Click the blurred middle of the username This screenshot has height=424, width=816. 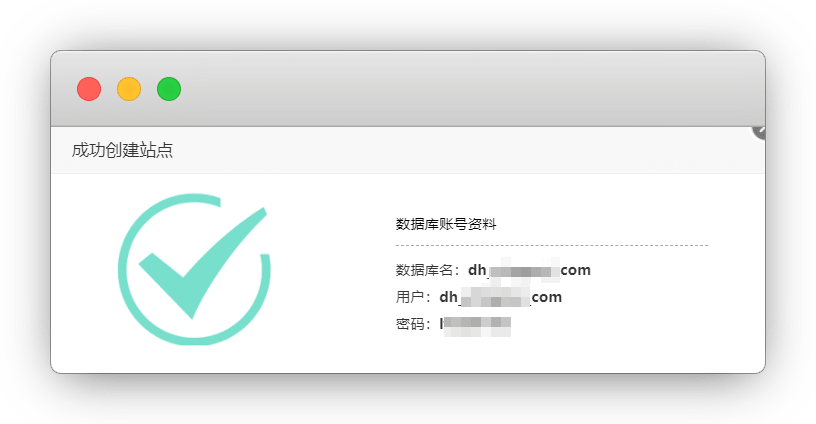tap(495, 297)
